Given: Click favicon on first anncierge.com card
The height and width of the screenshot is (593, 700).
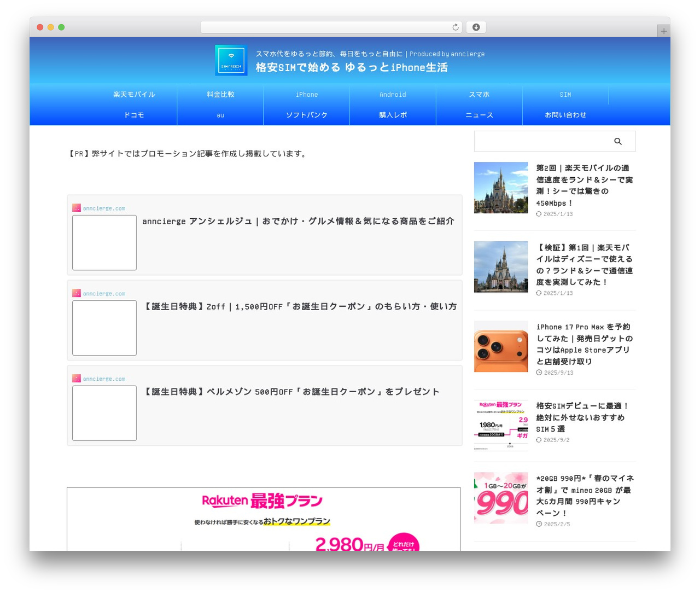Looking at the screenshot, I should click(77, 208).
